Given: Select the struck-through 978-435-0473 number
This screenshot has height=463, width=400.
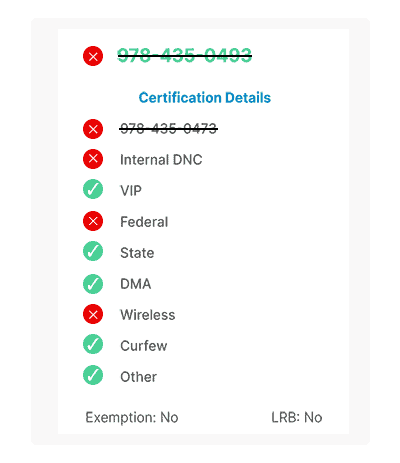Looking at the screenshot, I should (x=168, y=129).
